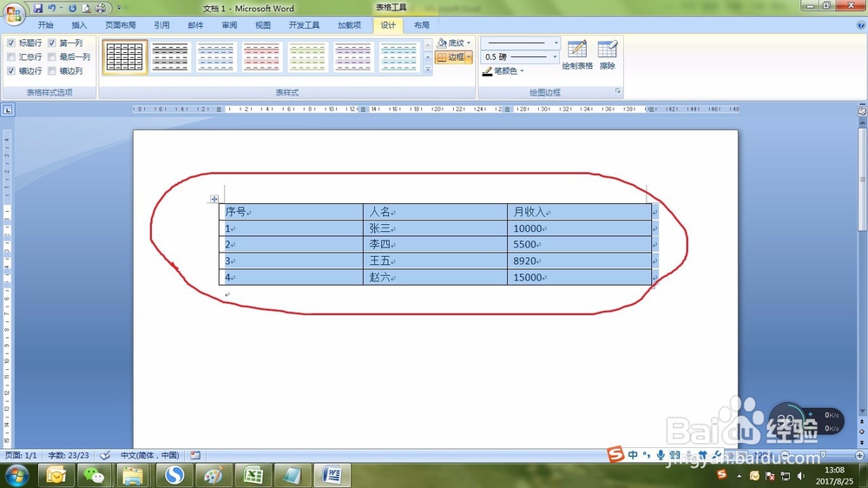
Task: Uncheck the 标题行 checkbox
Action: click(11, 43)
